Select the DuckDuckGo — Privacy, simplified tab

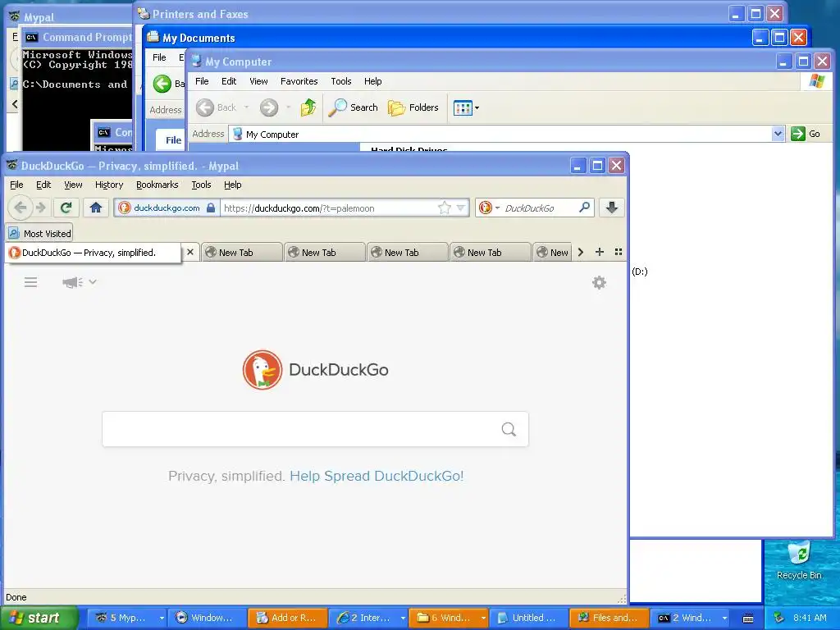tap(93, 253)
